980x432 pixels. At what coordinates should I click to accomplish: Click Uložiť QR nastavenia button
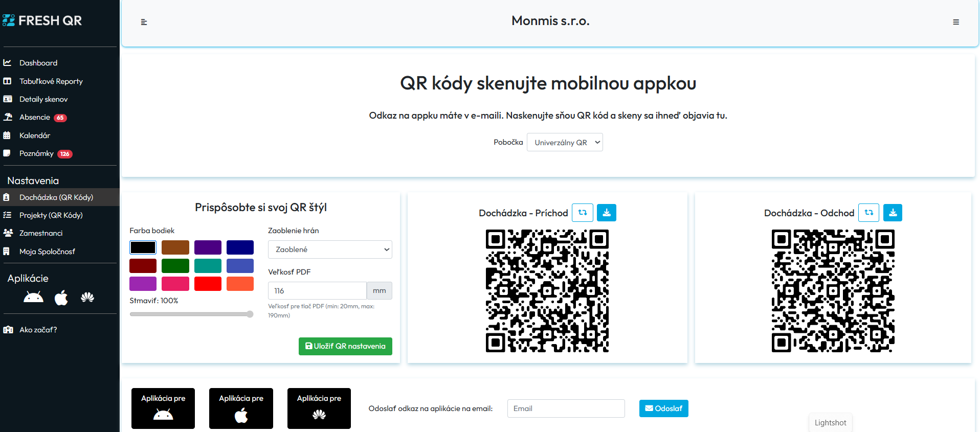point(345,346)
